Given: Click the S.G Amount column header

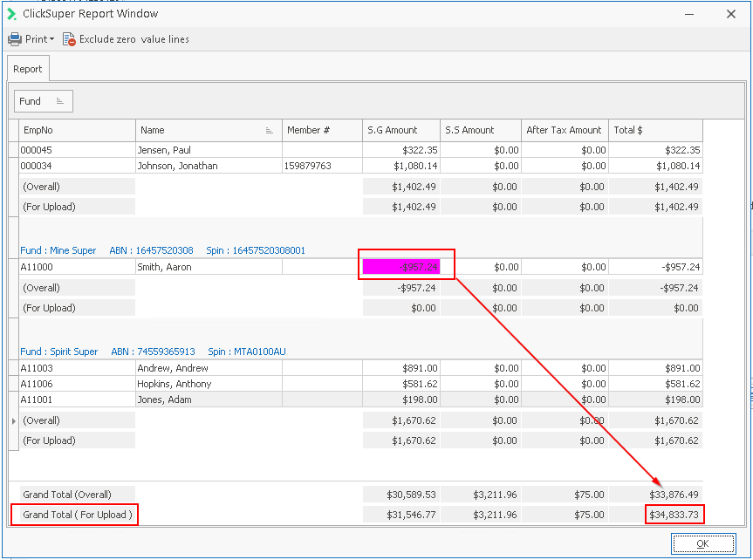Looking at the screenshot, I should click(x=400, y=130).
